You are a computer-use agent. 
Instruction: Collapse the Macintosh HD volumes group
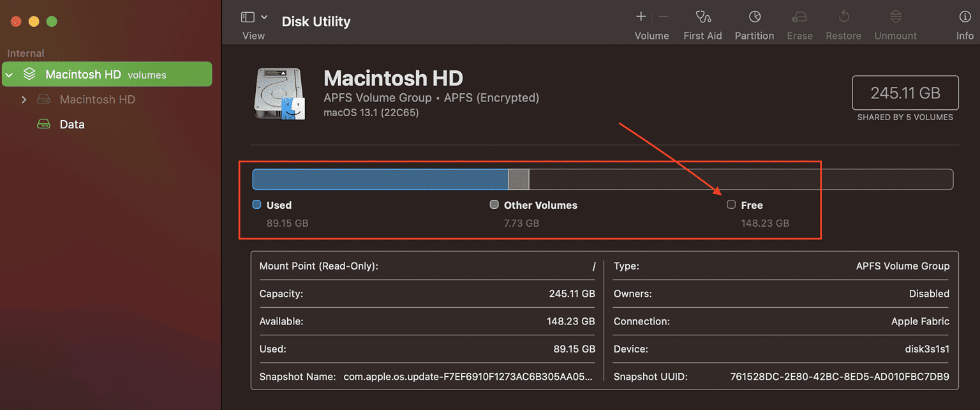[x=8, y=74]
